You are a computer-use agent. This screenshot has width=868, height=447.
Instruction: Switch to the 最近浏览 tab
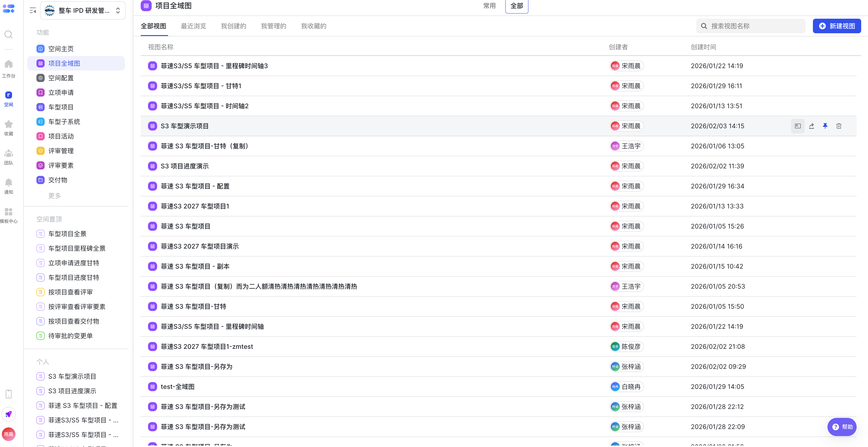(x=193, y=26)
